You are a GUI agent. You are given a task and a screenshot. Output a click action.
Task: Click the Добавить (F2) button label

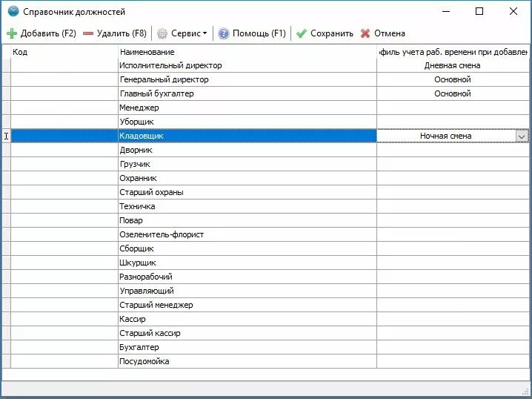pos(48,33)
